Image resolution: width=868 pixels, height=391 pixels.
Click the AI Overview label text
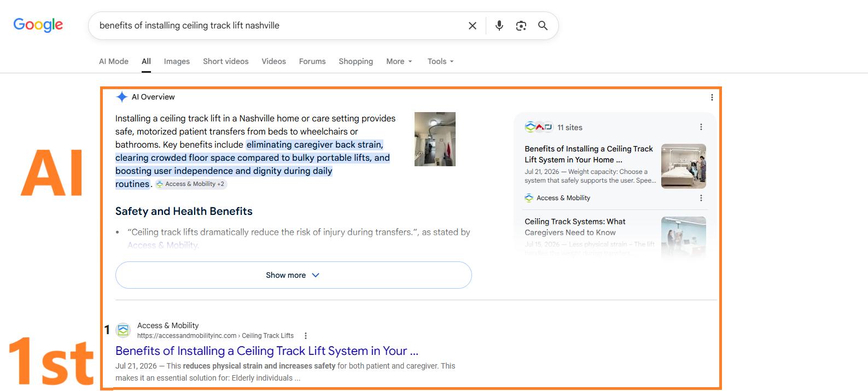click(153, 97)
